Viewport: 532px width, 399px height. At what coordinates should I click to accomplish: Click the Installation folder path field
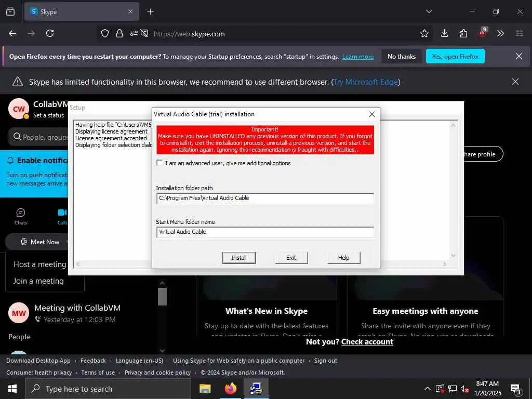pos(265,198)
